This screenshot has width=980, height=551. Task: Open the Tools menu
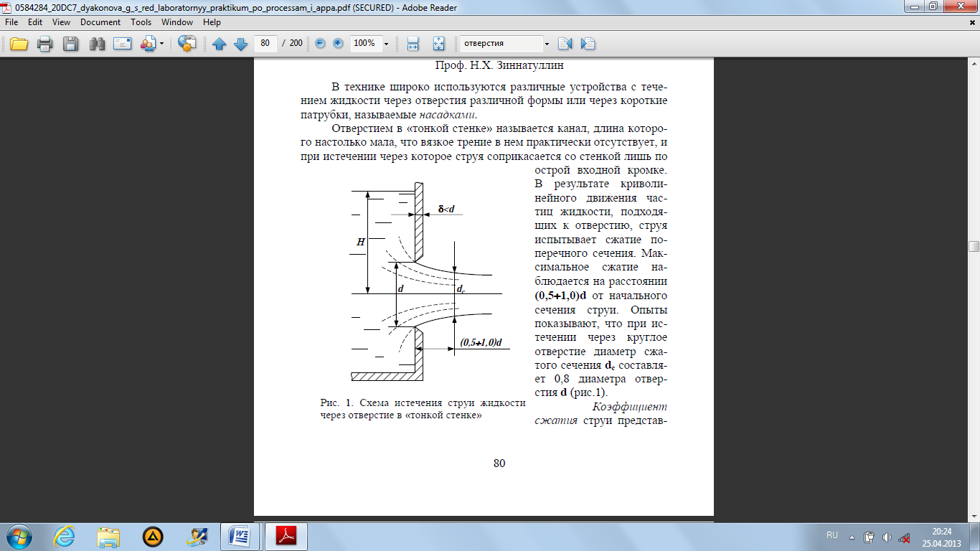[141, 22]
